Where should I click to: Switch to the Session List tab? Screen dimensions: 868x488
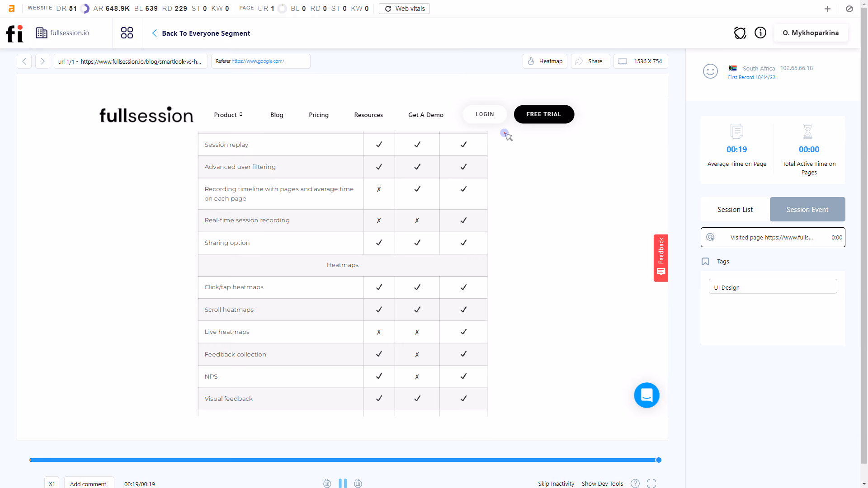(x=735, y=209)
